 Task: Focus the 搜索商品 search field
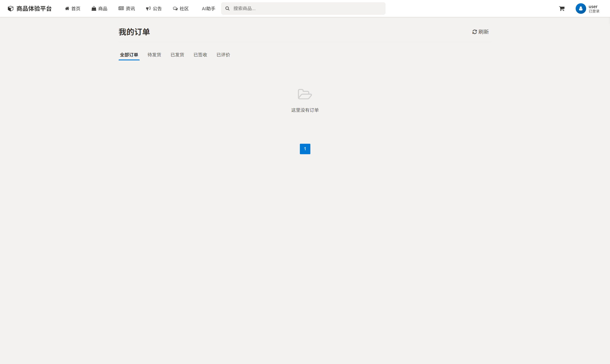(x=307, y=9)
